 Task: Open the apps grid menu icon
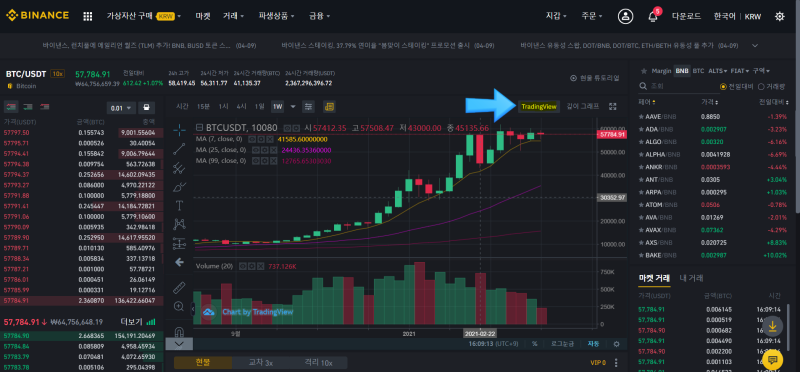click(87, 16)
